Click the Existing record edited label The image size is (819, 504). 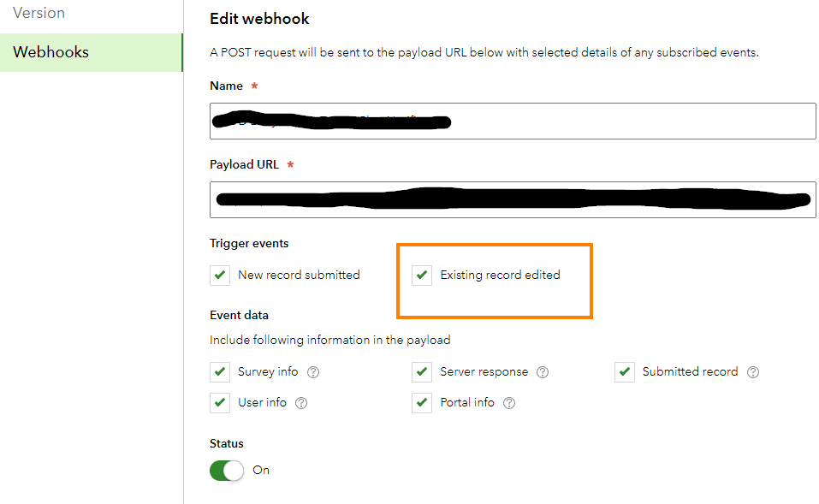click(x=500, y=275)
